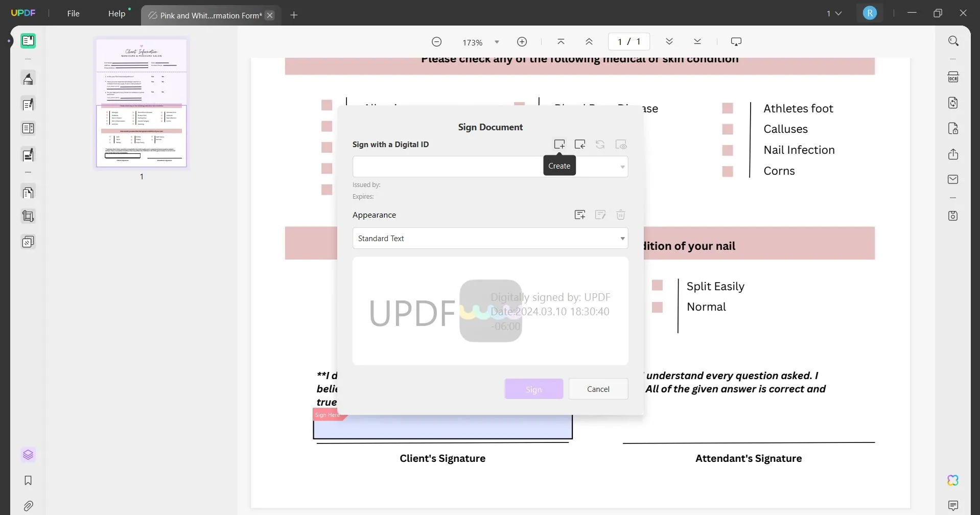The image size is (980, 515).
Task: Open the Sign with a Digital ID dropdown
Action: [490, 167]
